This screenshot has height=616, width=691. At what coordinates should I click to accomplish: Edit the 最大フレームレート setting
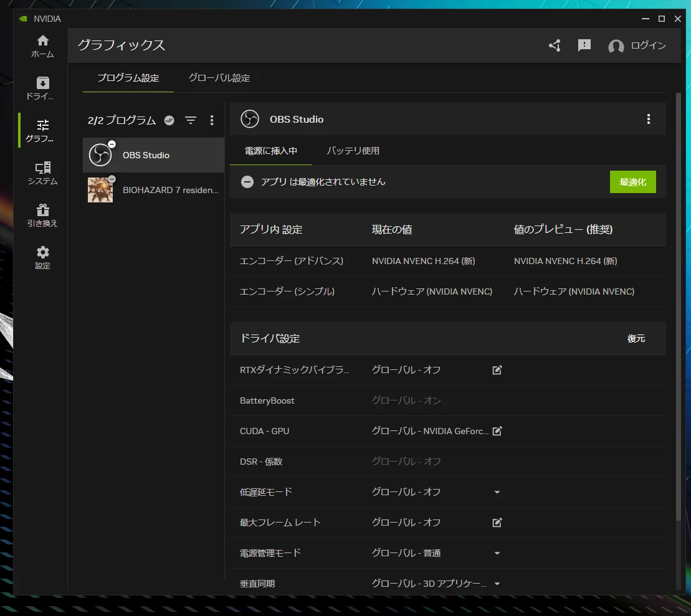click(497, 523)
